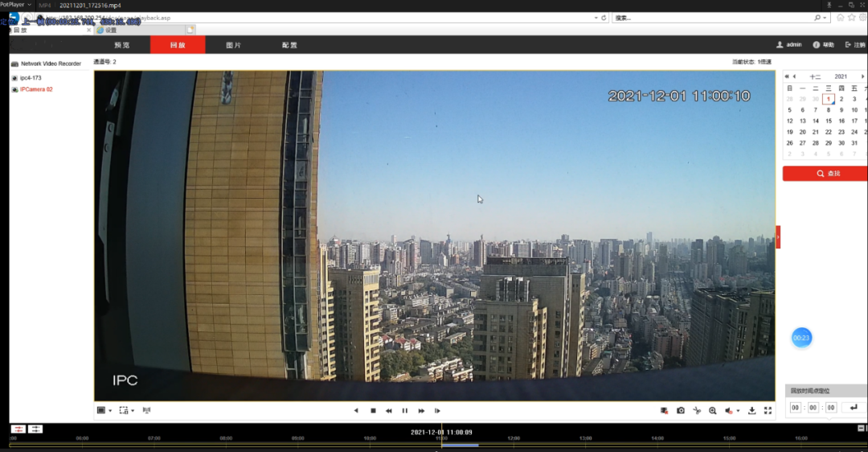Image resolution: width=868 pixels, height=452 pixels.
Task: Select the IPCamera 02 channel
Action: click(x=32, y=89)
